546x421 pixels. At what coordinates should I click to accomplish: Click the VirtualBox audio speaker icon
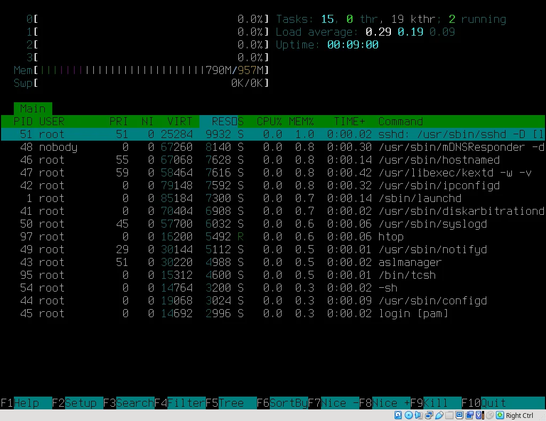point(418,415)
